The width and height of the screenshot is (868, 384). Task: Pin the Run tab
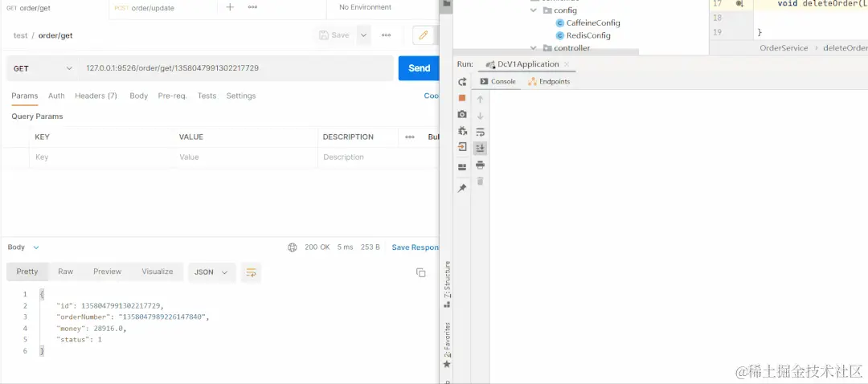[461, 188]
